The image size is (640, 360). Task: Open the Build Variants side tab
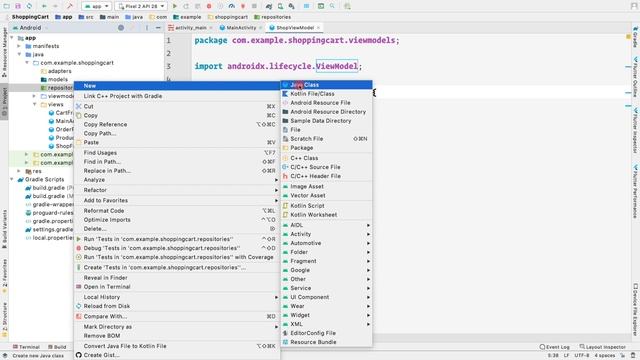4,229
